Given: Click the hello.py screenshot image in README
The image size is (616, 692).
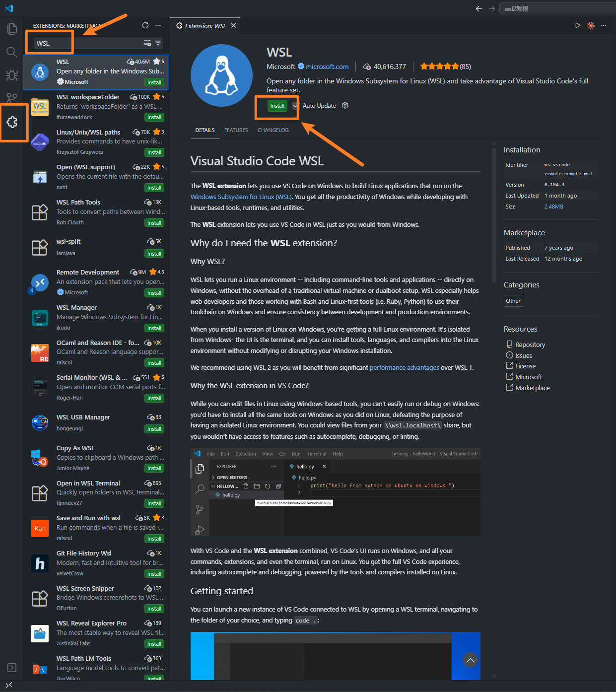Looking at the screenshot, I should pos(335,492).
